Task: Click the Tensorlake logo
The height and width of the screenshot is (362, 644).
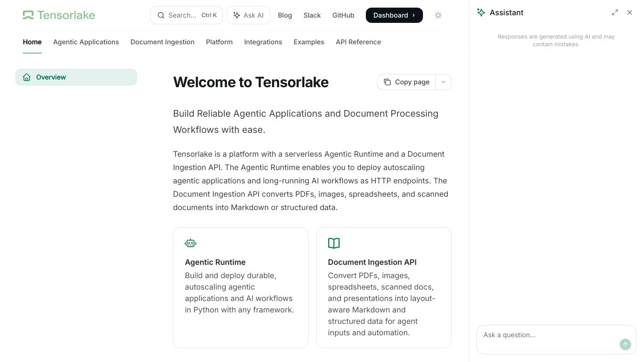Action: [x=58, y=15]
